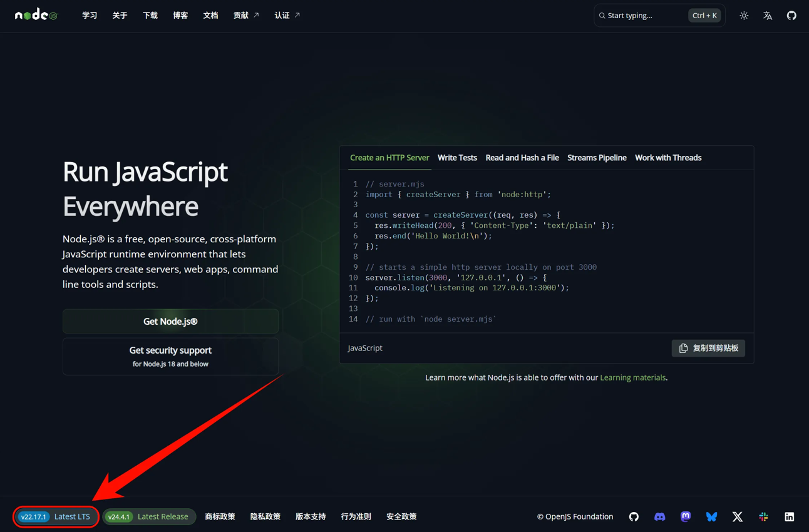Viewport: 809px width, 532px height.
Task: Switch to Read and Hash a File tab
Action: click(522, 158)
